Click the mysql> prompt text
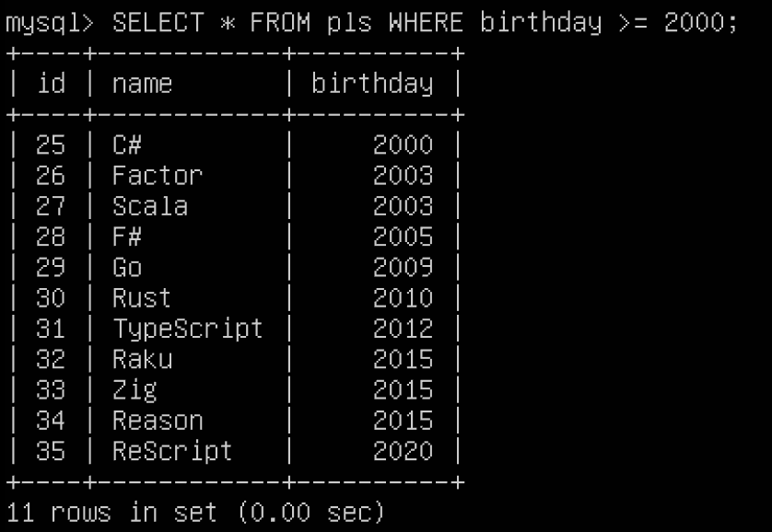Image resolution: width=772 pixels, height=532 pixels. pos(50,23)
